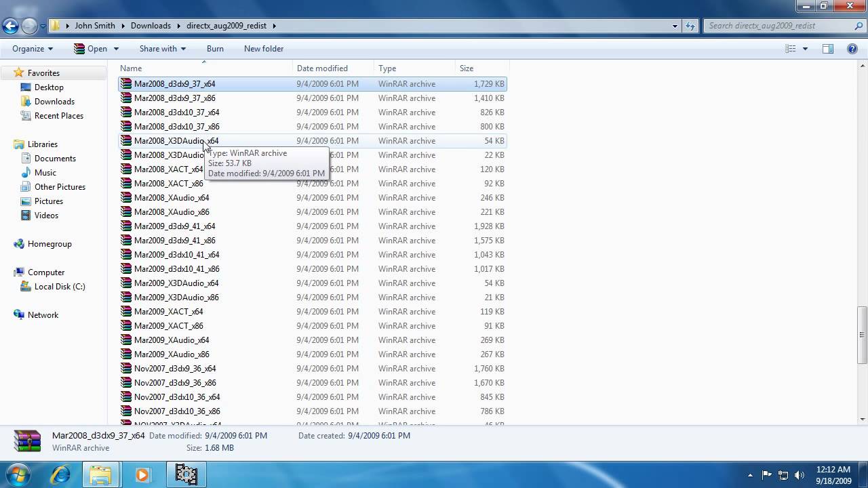Click the Change your view icon
This screenshot has width=868, height=488.
coord(791,49)
